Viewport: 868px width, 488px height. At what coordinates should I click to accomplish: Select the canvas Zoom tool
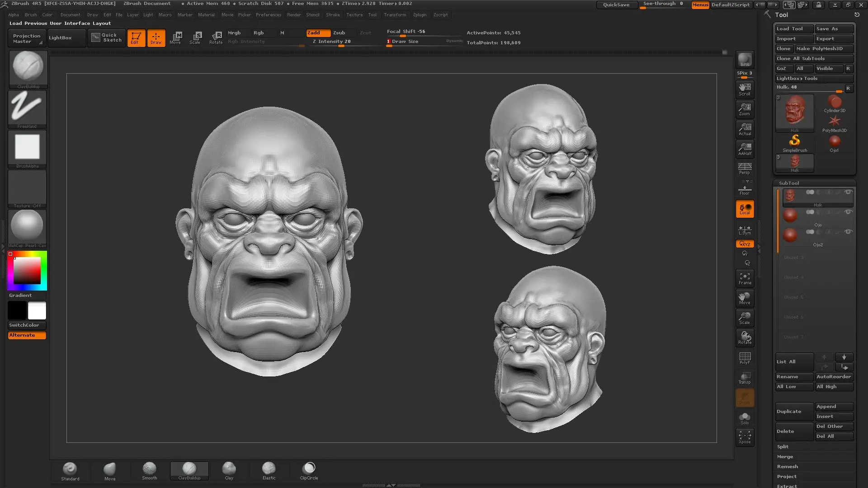pos(745,109)
